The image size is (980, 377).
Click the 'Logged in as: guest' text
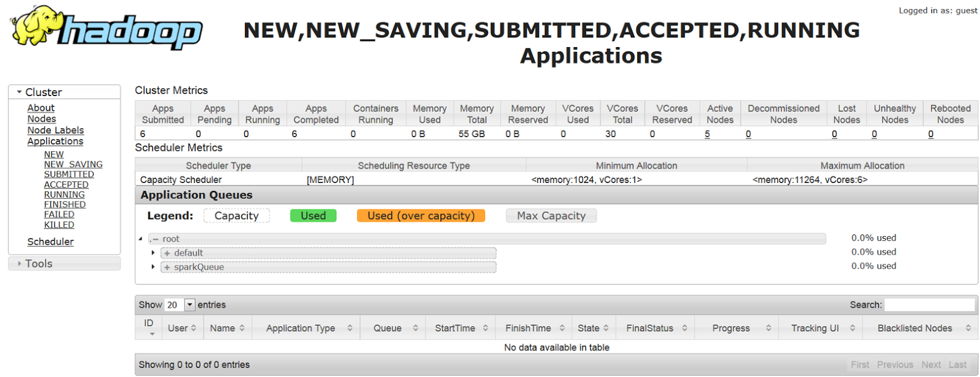pos(938,10)
